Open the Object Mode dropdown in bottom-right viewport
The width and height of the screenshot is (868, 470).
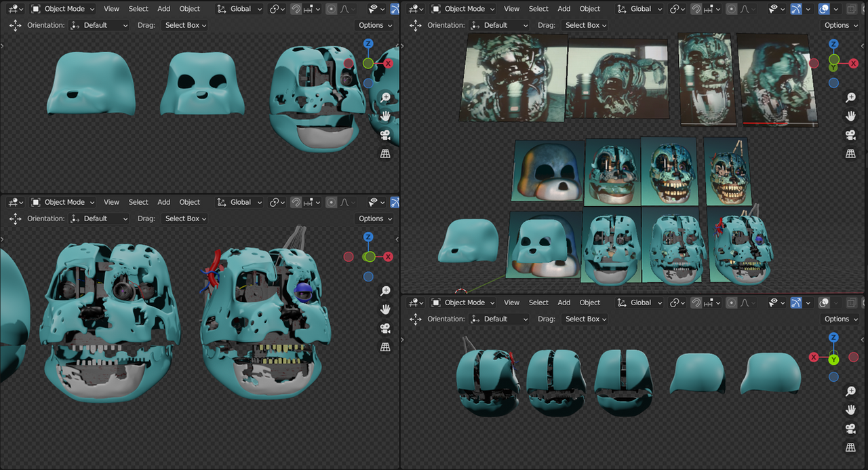[x=464, y=302]
